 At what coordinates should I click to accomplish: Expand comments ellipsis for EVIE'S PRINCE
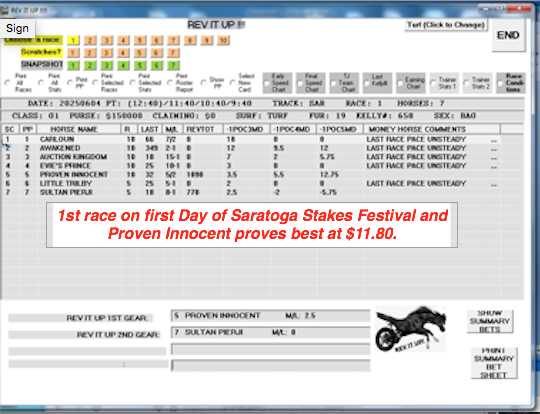coord(494,166)
